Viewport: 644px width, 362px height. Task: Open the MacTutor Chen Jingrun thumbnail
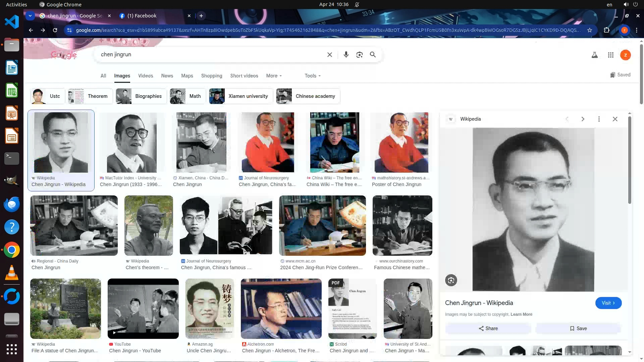[131, 142]
